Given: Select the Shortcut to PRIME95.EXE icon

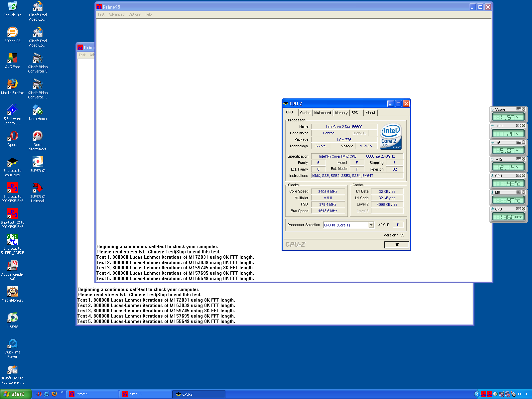Looking at the screenshot, I should 12,193.
